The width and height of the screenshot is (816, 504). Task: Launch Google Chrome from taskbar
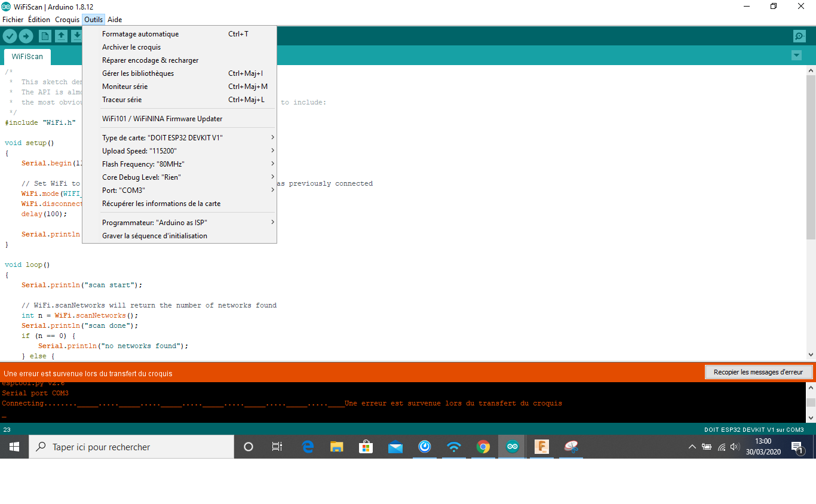pyautogui.click(x=483, y=447)
